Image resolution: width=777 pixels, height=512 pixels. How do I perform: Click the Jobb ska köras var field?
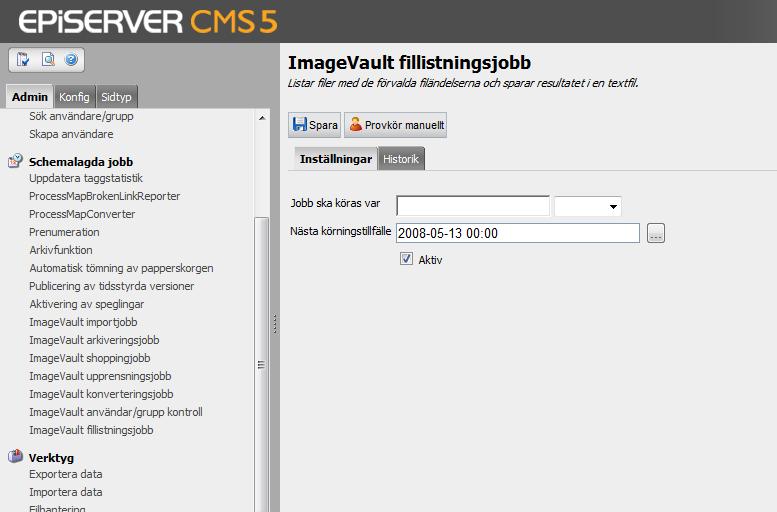pyautogui.click(x=473, y=206)
